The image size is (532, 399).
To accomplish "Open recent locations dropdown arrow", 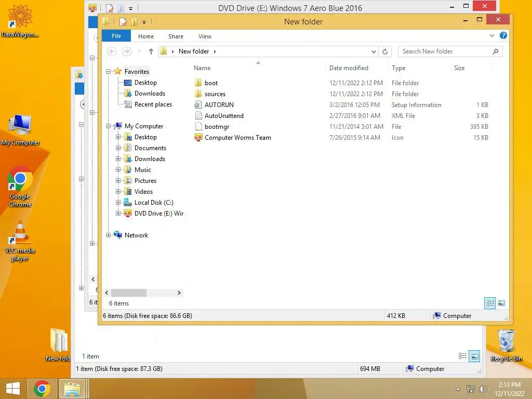I will [x=139, y=51].
